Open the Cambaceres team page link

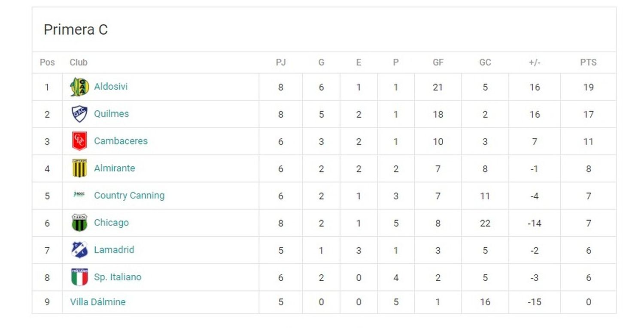pos(121,141)
